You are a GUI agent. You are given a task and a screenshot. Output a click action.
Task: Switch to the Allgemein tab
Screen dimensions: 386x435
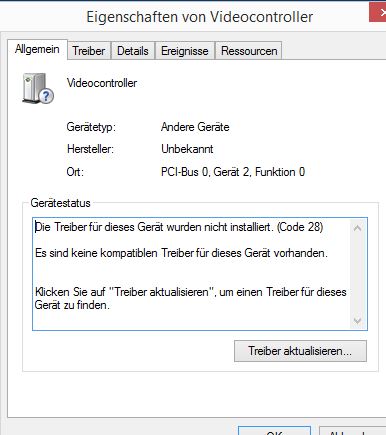click(37, 49)
